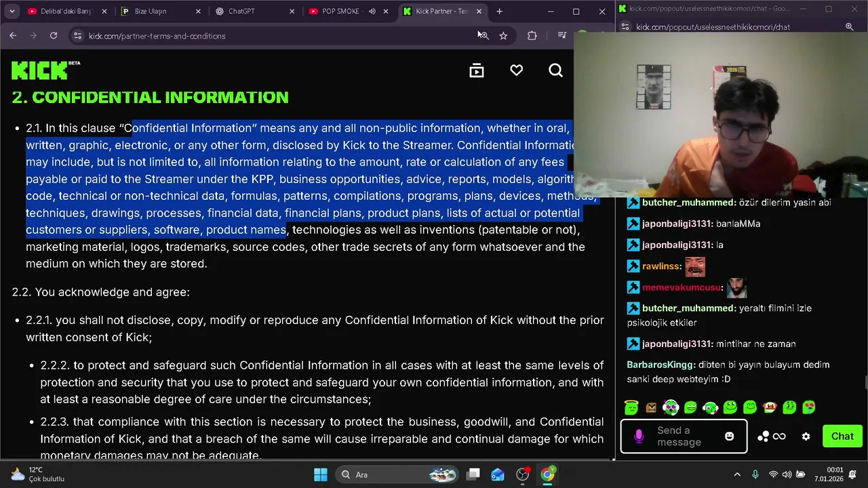The width and height of the screenshot is (868, 488).
Task: Click the infinity icon beside chat input
Action: coord(779,436)
